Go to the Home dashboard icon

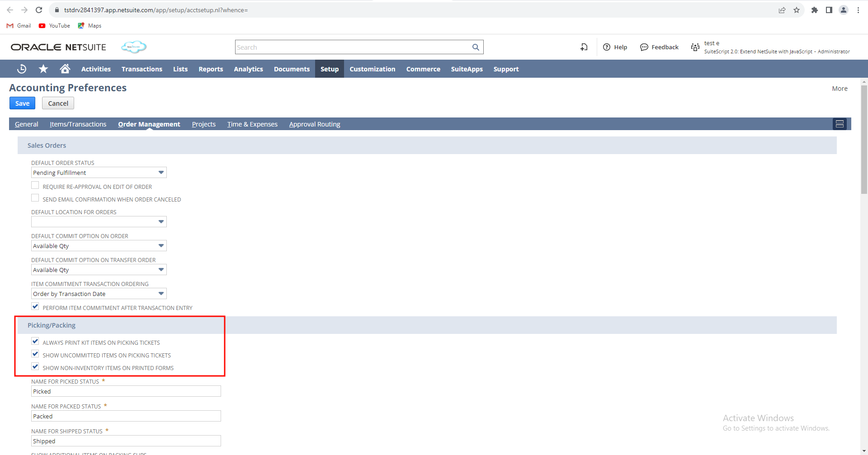[x=65, y=69]
